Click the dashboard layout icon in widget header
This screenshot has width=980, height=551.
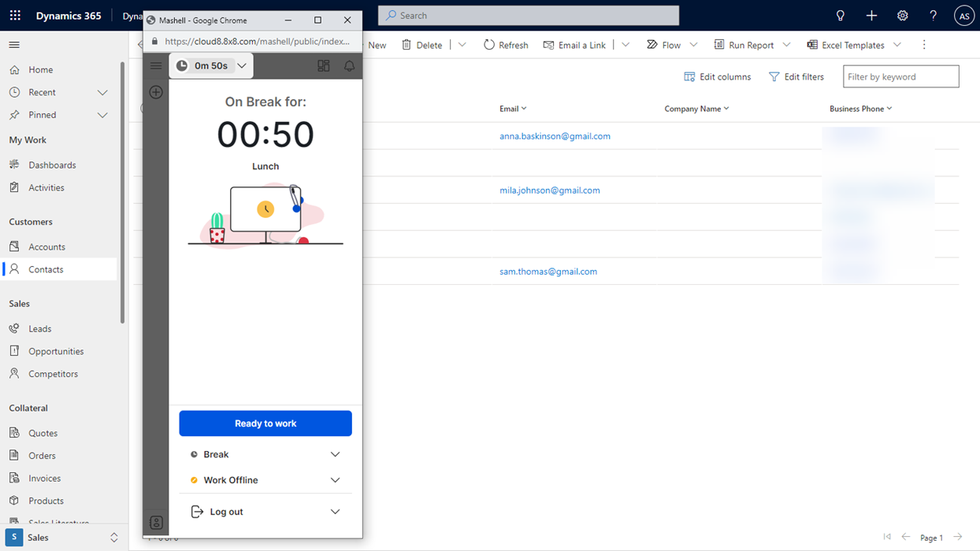click(x=324, y=65)
